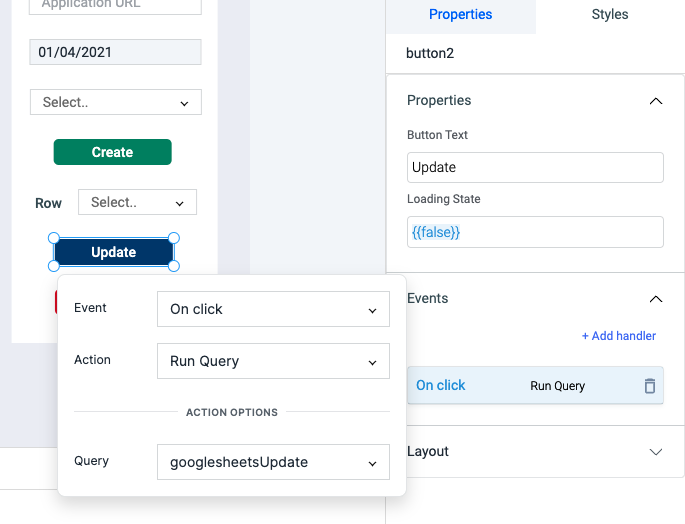Open the Select.. dropdown above Create button
Image resolution: width=685 pixels, height=524 pixels.
[116, 102]
